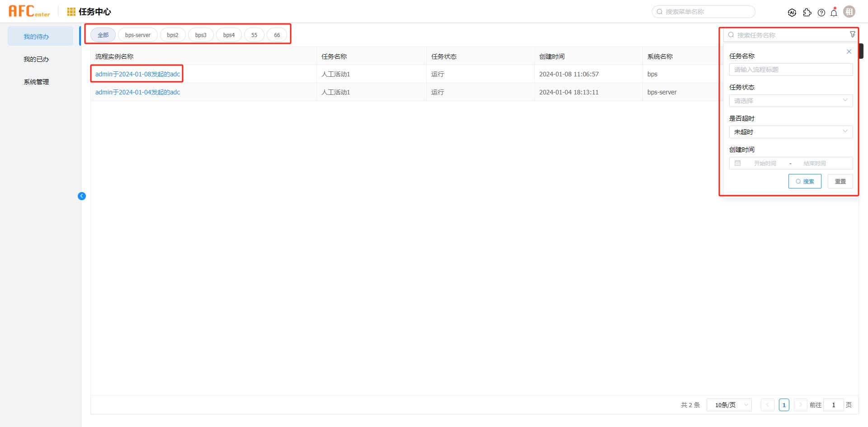868x427 pixels.
Task: Open the help question-mark icon
Action: [822, 13]
